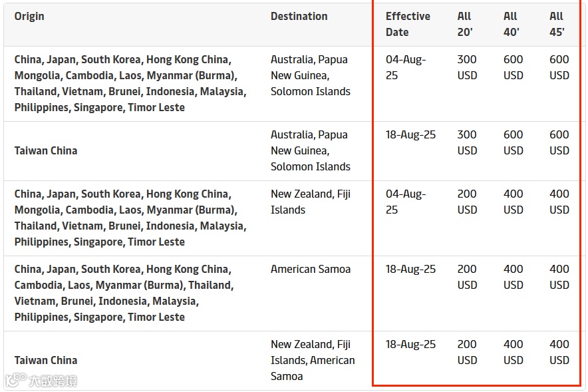Click the Effective Date column header

(408, 25)
